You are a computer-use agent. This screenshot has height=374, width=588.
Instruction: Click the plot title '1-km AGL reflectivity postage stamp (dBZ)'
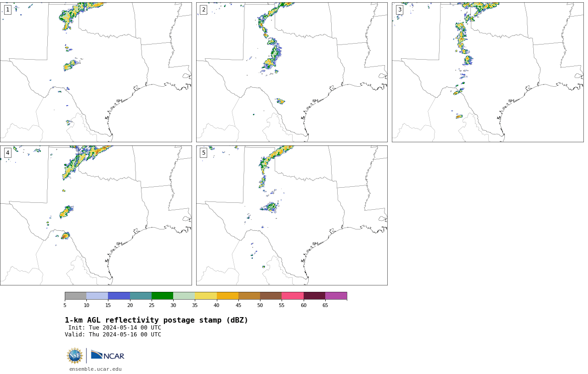[x=156, y=320]
